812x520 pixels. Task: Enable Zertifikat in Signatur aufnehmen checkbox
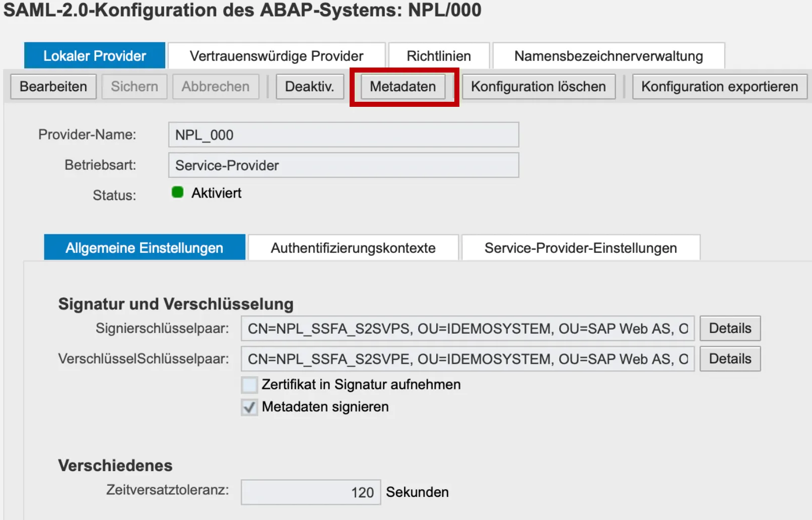click(x=249, y=385)
